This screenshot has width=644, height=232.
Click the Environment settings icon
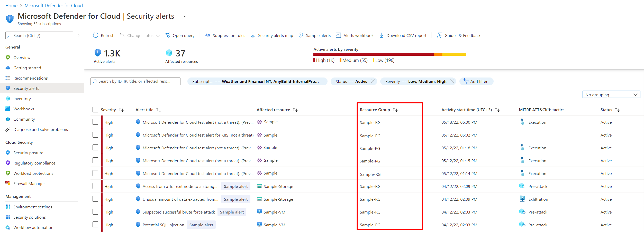pos(8,207)
